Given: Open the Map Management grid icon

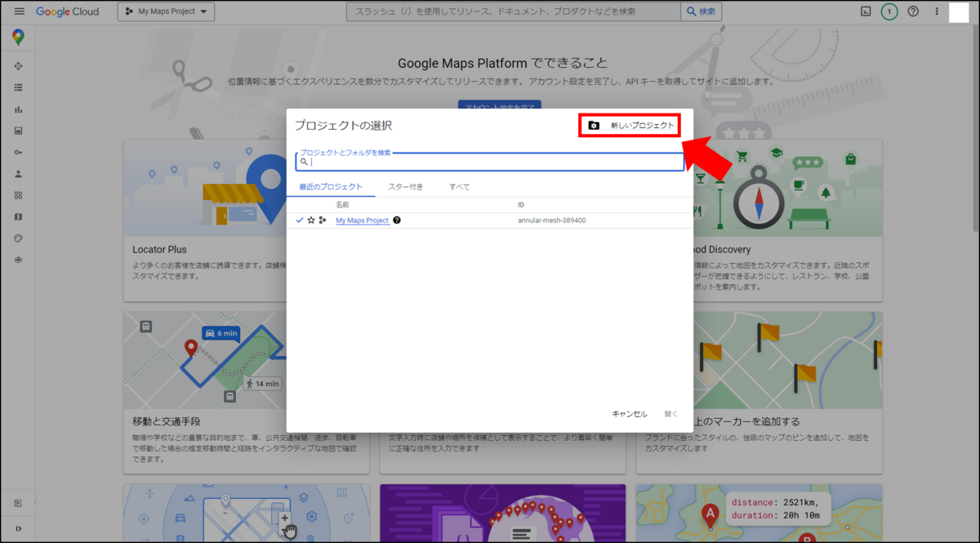Looking at the screenshot, I should pos(18,195).
